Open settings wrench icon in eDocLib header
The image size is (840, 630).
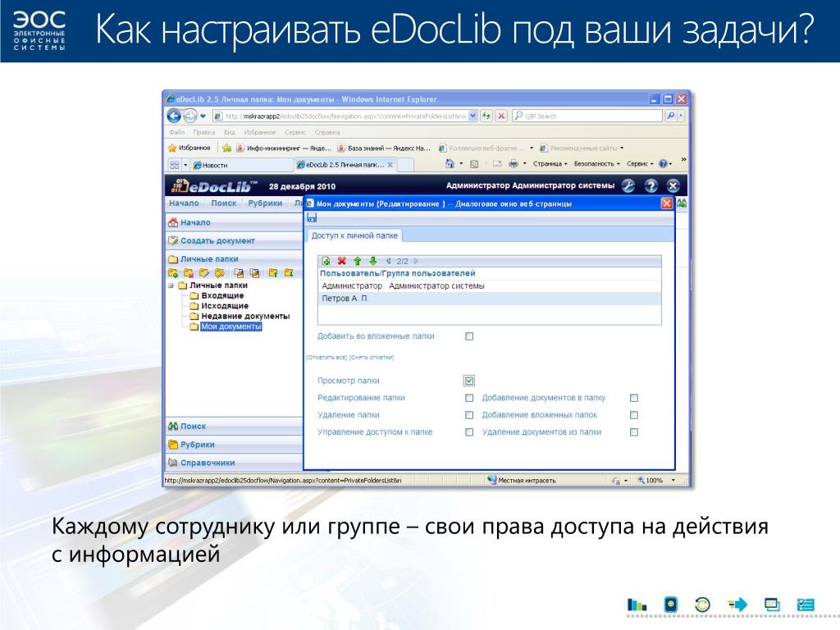click(x=628, y=186)
